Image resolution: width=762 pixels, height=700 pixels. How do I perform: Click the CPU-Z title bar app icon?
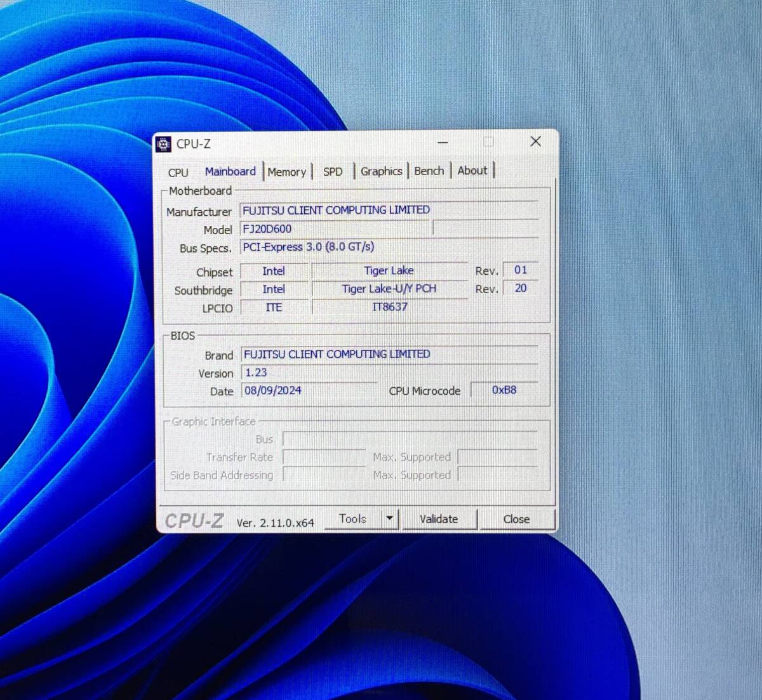click(164, 144)
